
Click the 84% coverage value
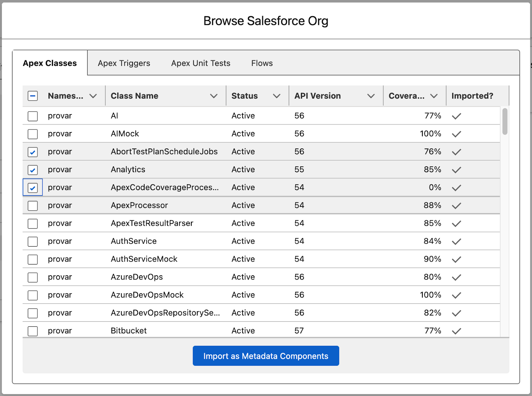pos(432,241)
